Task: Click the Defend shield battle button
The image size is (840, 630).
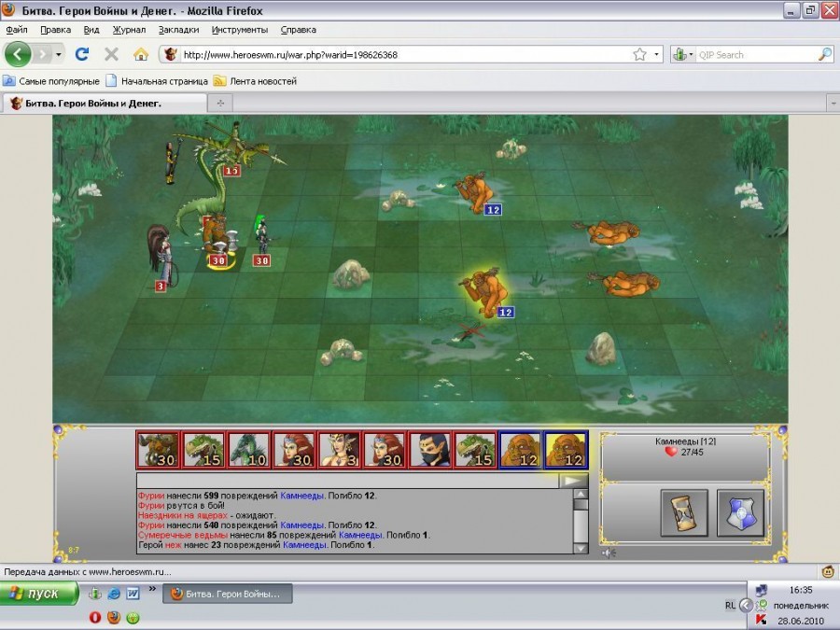Action: (740, 512)
